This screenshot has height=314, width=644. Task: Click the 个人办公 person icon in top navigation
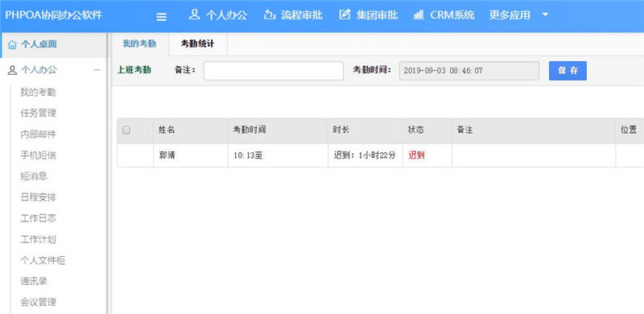pos(194,14)
